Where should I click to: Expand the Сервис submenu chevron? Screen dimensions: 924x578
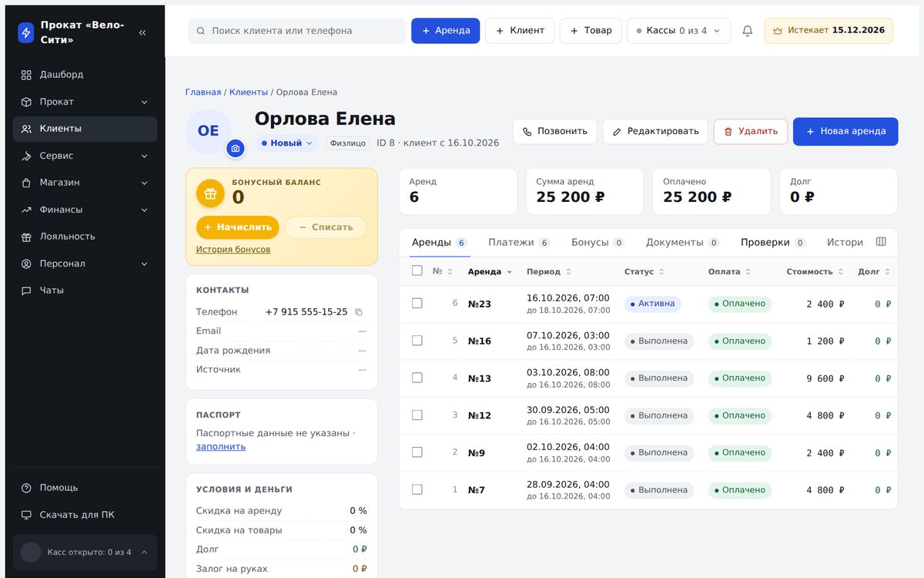pos(144,156)
